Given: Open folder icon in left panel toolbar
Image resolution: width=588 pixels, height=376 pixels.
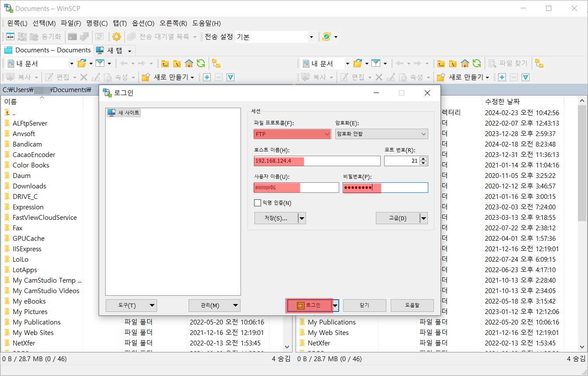Looking at the screenshot, I should coord(82,64).
